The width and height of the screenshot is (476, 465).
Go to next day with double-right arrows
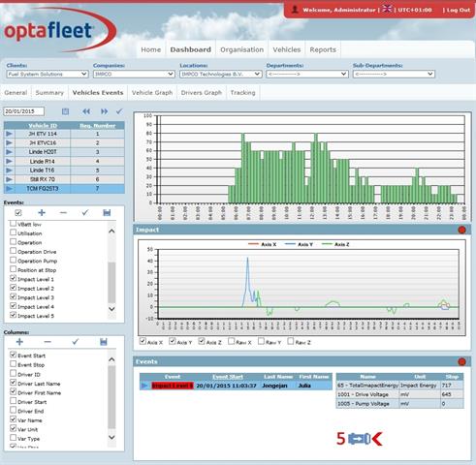coord(104,111)
